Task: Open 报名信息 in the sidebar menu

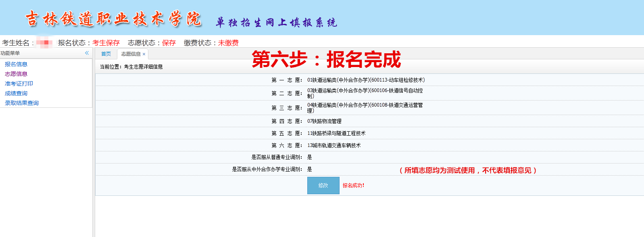Action: [16, 64]
